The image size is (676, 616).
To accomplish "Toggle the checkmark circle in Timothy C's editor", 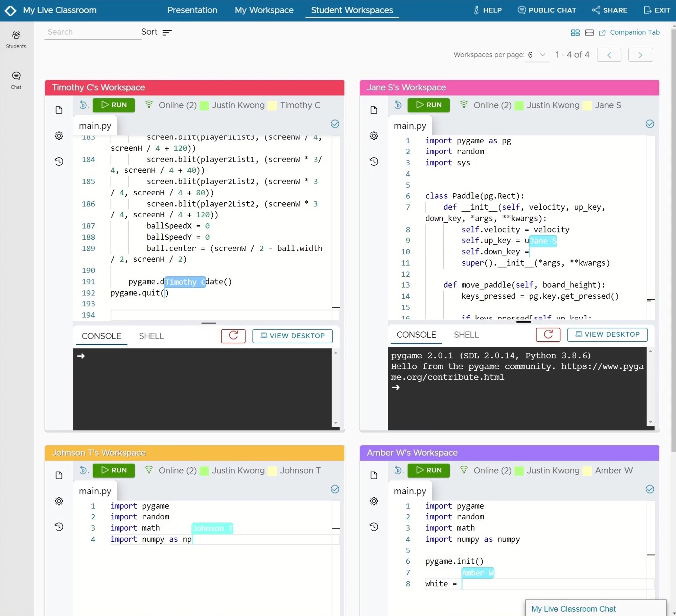I will tap(334, 124).
